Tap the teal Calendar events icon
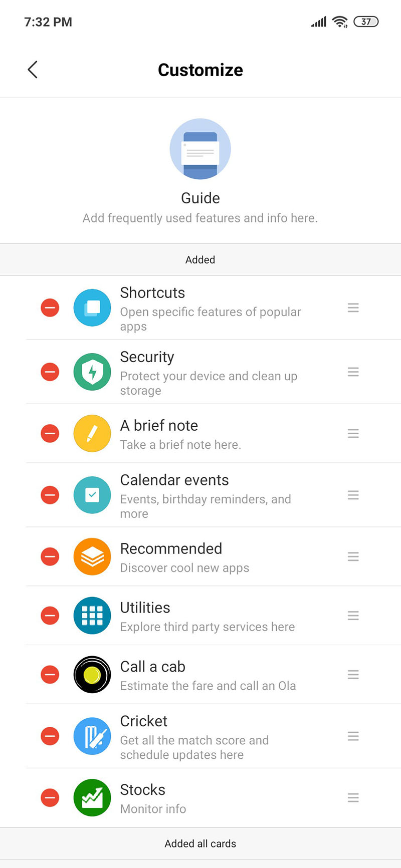 click(92, 495)
